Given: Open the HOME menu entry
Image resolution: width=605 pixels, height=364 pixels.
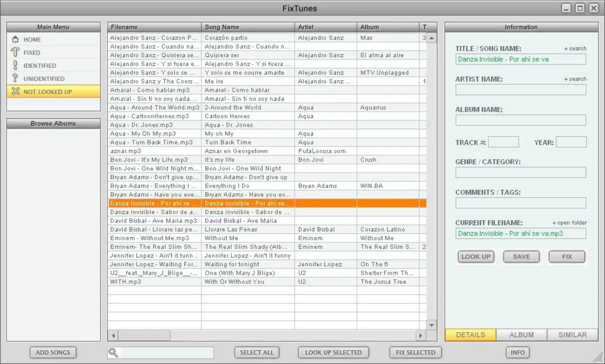Looking at the screenshot, I should pyautogui.click(x=53, y=40).
